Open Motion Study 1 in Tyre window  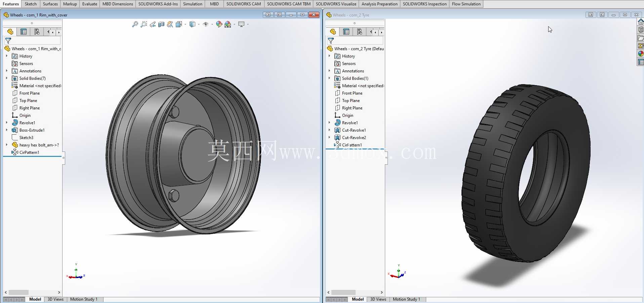pyautogui.click(x=406, y=299)
